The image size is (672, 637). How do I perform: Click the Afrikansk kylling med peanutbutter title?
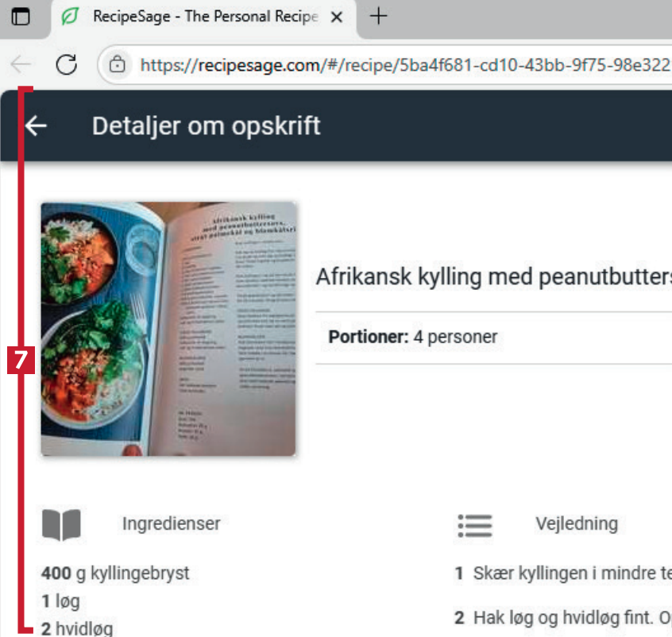click(x=493, y=276)
